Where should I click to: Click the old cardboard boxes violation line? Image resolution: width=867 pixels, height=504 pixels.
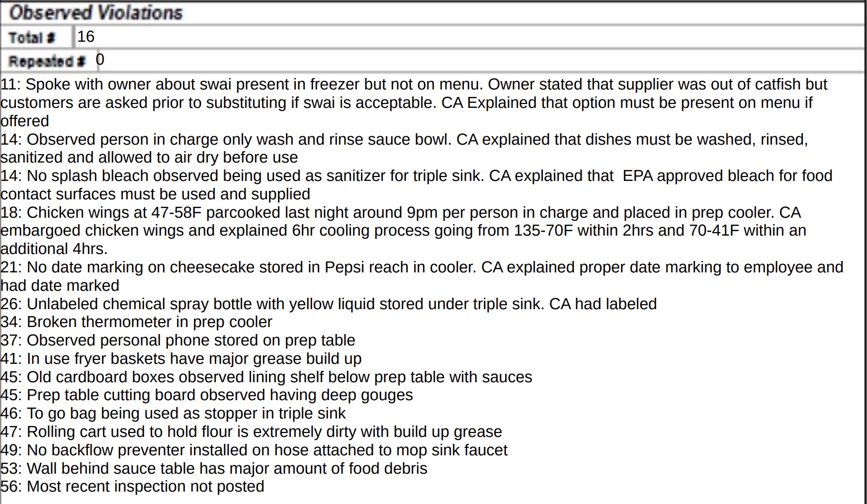click(x=266, y=377)
